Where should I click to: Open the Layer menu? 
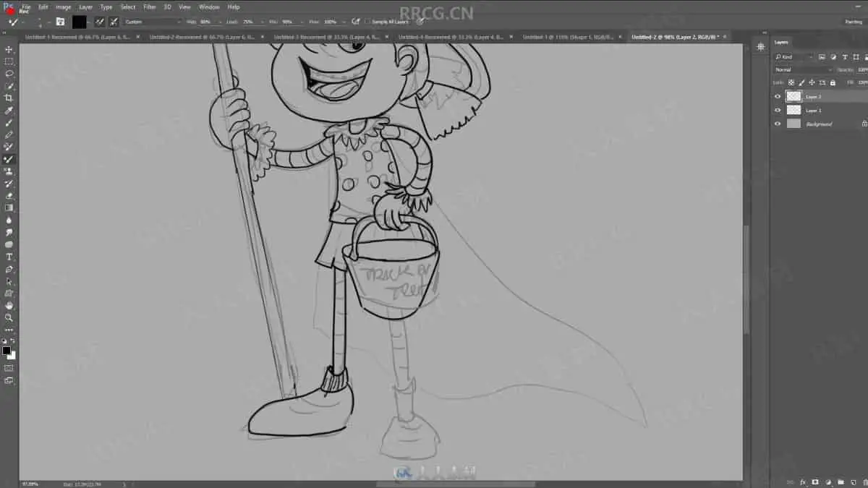click(85, 7)
